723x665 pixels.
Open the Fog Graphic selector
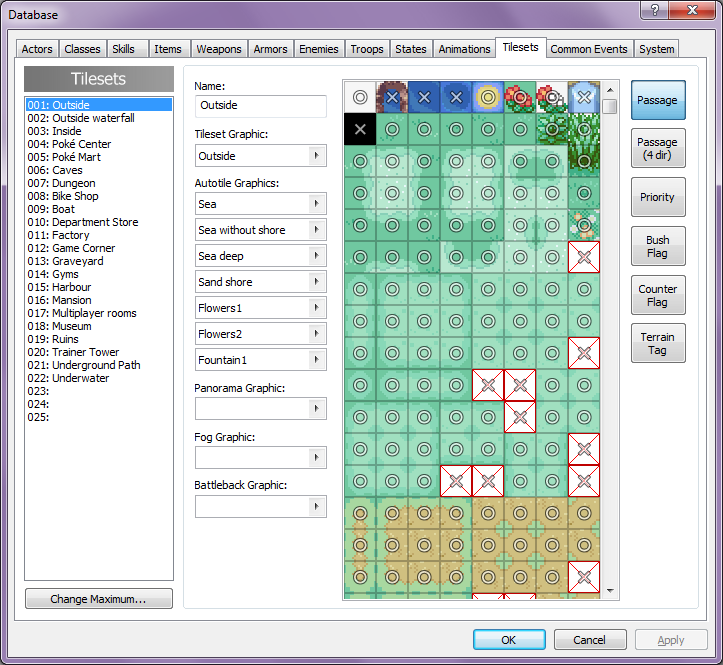coord(261,457)
